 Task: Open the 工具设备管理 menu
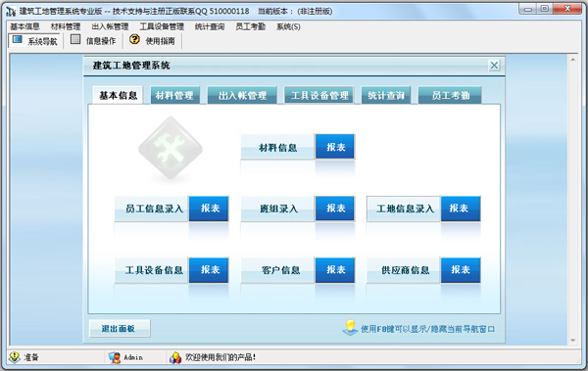(162, 26)
